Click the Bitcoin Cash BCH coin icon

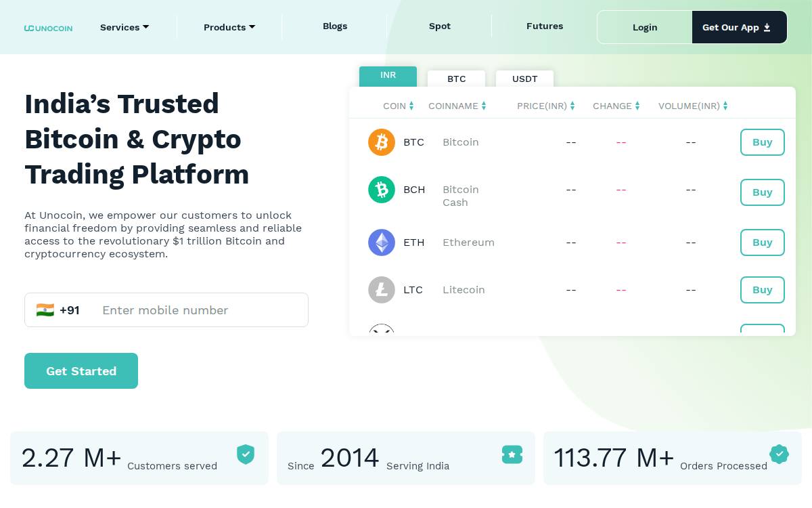pos(382,190)
